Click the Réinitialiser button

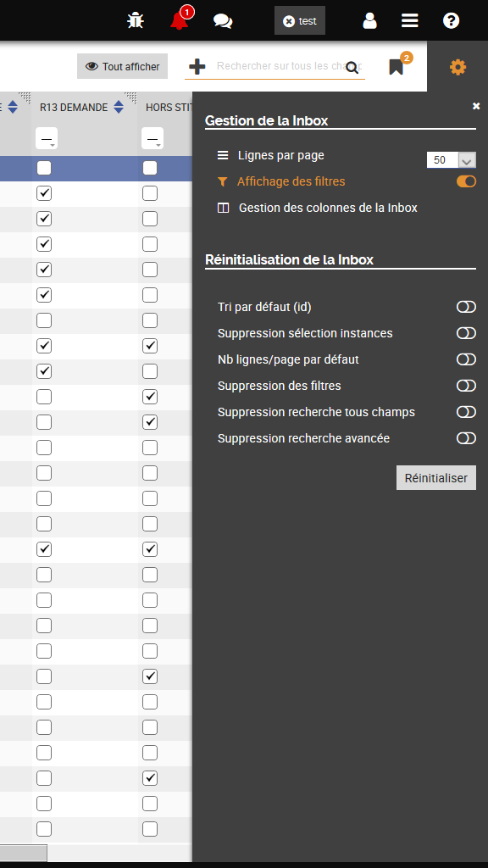(436, 478)
